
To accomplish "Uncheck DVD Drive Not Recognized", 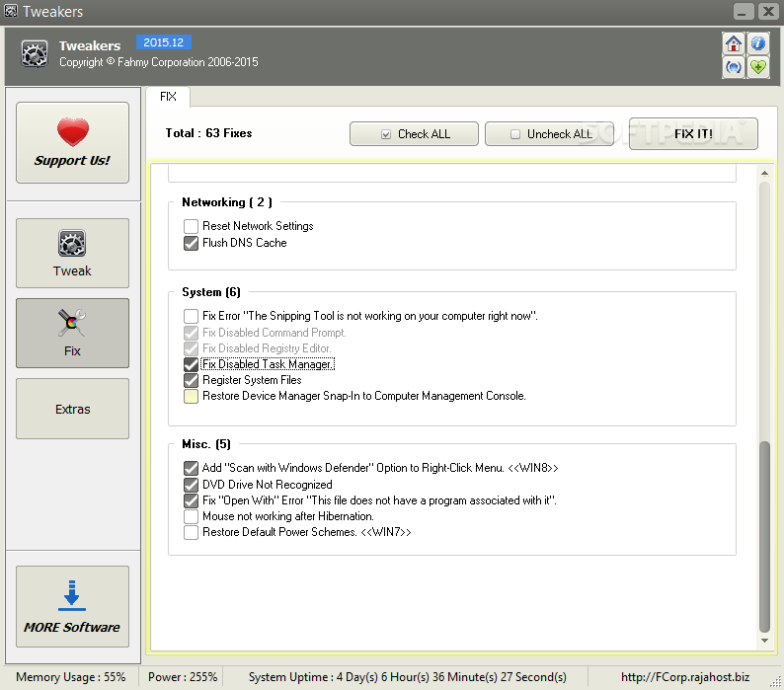I will (191, 485).
